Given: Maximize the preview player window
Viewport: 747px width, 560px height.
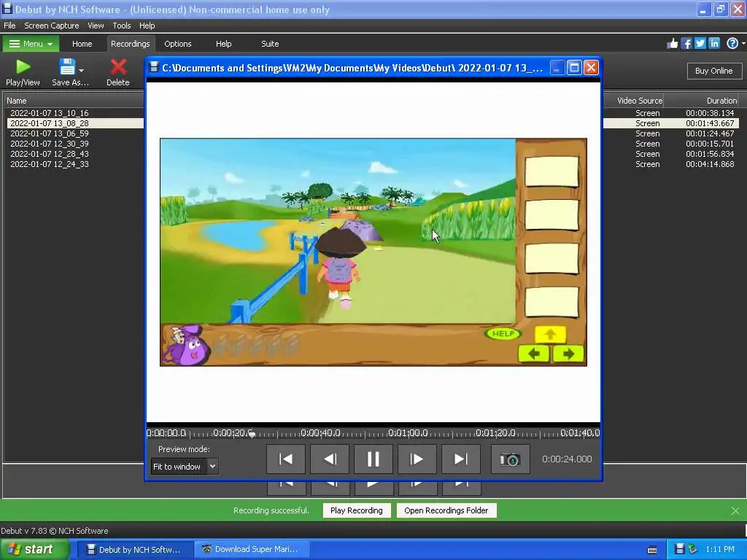Looking at the screenshot, I should pyautogui.click(x=574, y=68).
